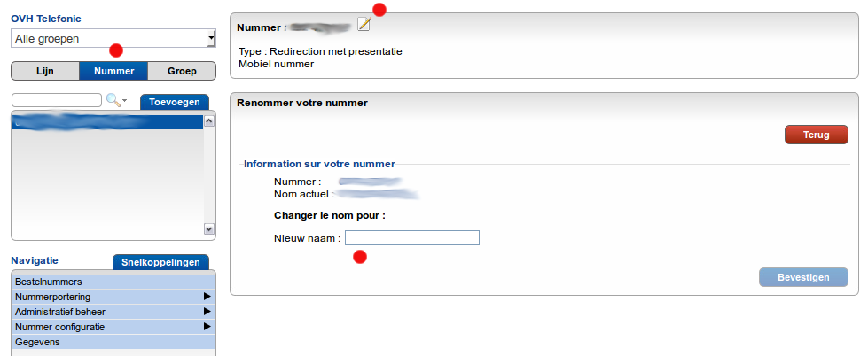The image size is (868, 356).
Task: Click the Bevestigen button
Action: point(802,277)
